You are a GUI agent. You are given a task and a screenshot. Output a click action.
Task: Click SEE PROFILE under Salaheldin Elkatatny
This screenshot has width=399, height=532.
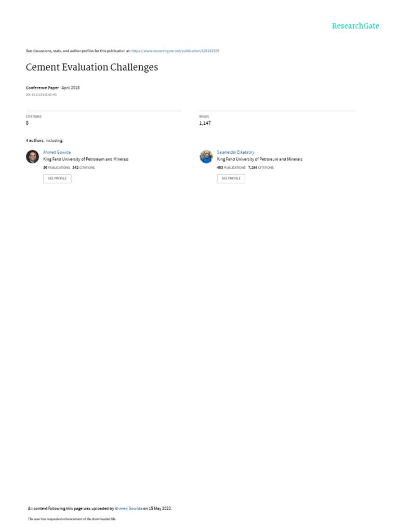pos(231,179)
